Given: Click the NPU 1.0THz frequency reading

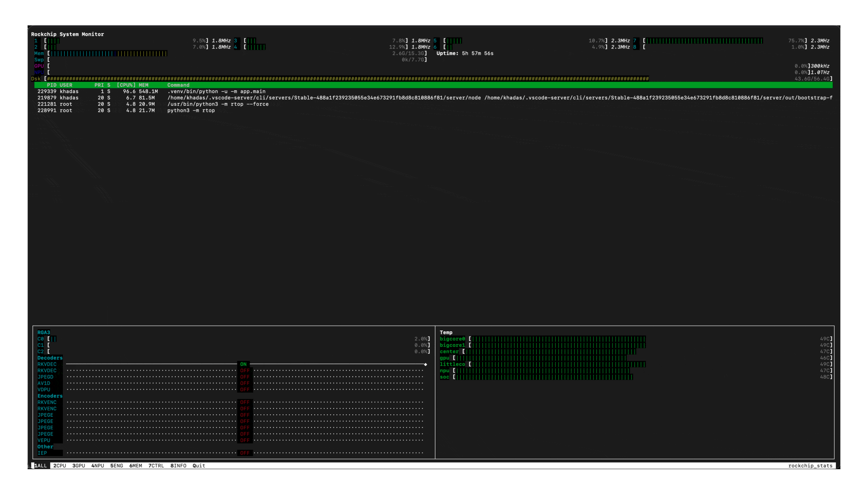Looking at the screenshot, I should click(x=820, y=72).
